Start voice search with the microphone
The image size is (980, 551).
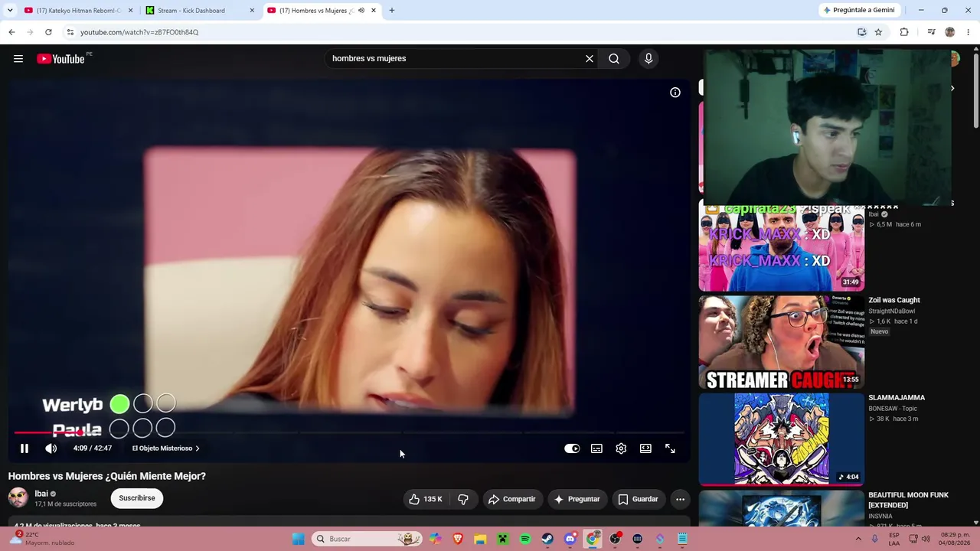648,59
